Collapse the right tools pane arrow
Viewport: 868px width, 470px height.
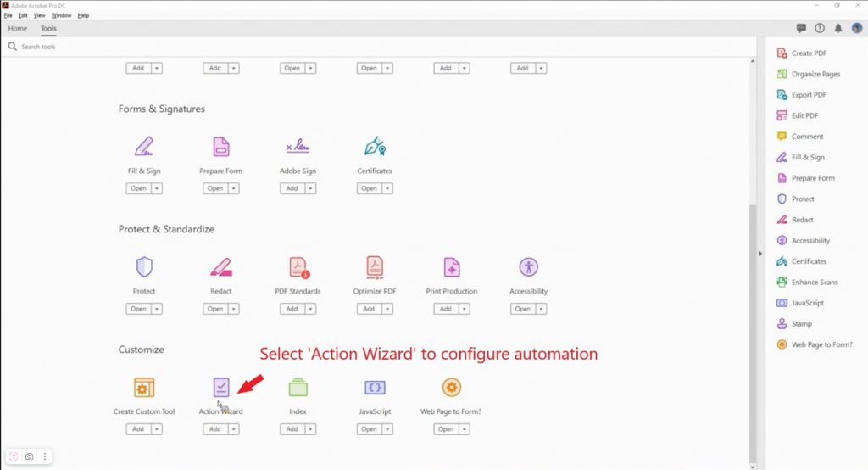[760, 254]
